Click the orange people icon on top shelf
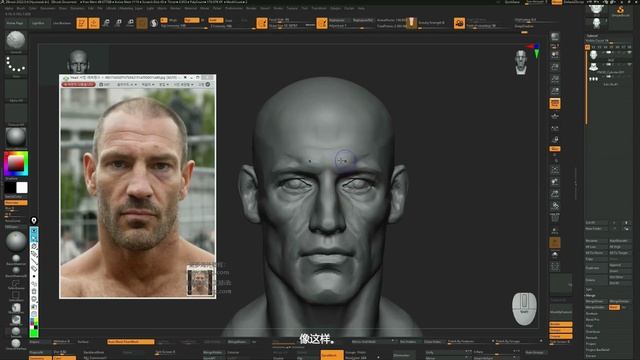 (x=459, y=23)
